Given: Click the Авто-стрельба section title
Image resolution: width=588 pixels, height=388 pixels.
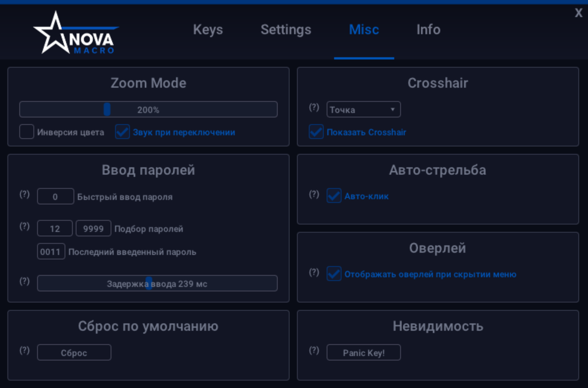Looking at the screenshot, I should click(x=438, y=170).
